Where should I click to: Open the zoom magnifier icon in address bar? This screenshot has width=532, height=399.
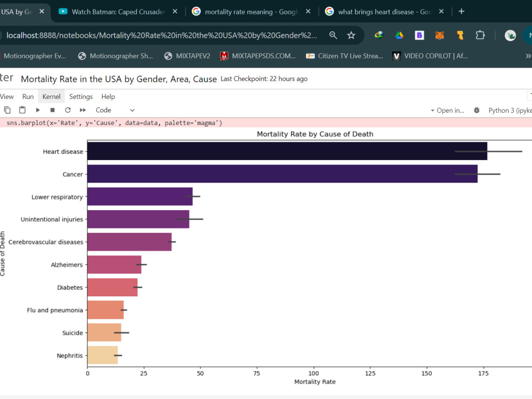(x=333, y=35)
